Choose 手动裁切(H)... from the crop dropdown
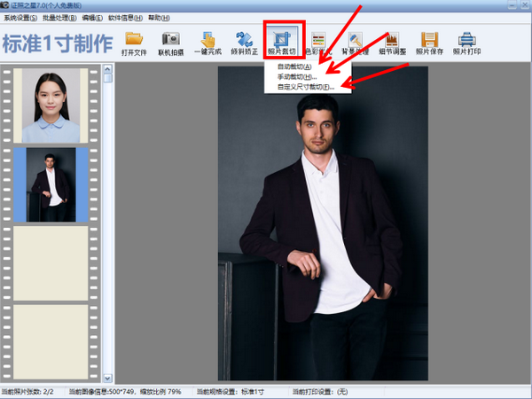 pyautogui.click(x=297, y=77)
